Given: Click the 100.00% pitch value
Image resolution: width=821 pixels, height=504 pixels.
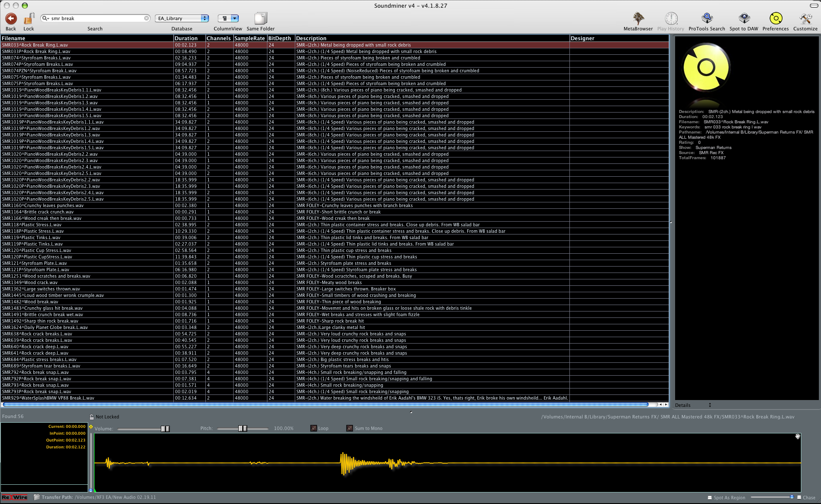Looking at the screenshot, I should [x=284, y=428].
